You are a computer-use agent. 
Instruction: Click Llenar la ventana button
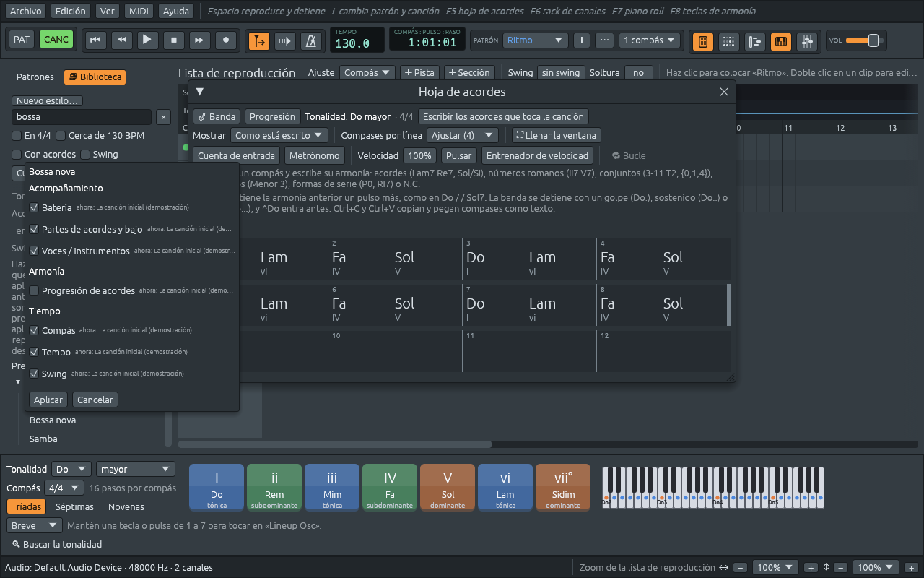pyautogui.click(x=557, y=135)
